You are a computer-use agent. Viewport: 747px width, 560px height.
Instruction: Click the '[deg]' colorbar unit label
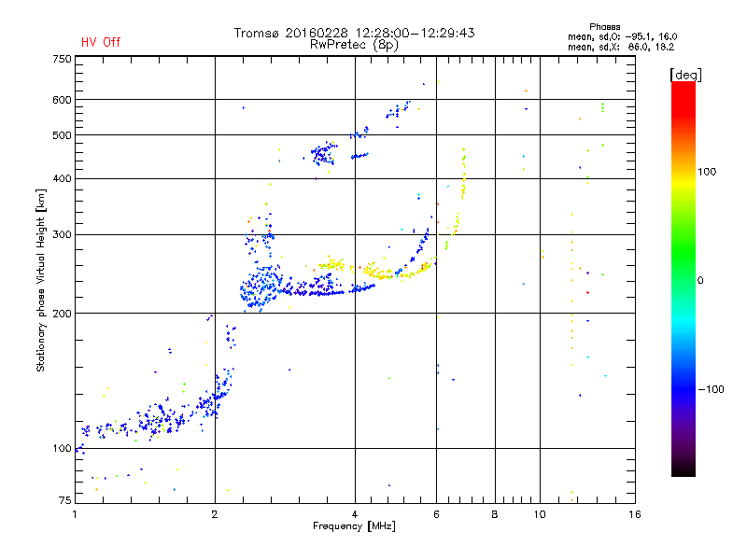pos(685,75)
